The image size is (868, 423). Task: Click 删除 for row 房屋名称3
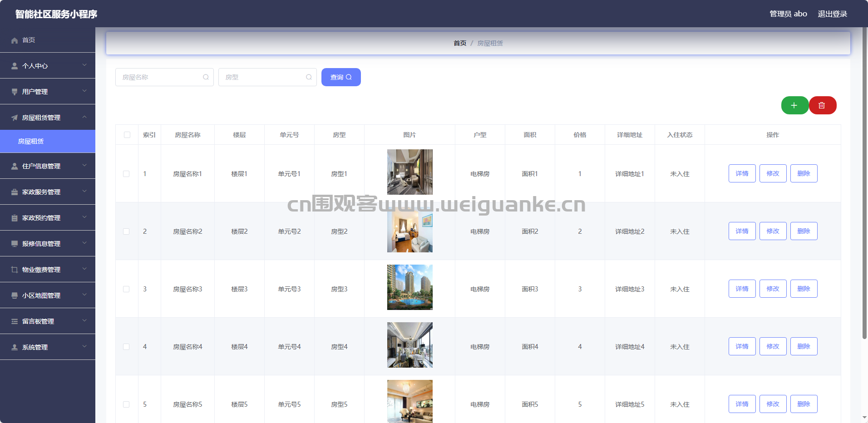click(804, 289)
